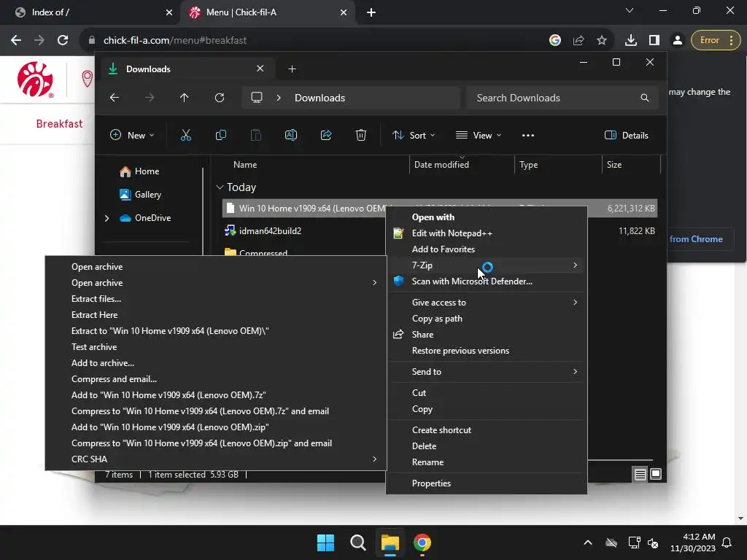This screenshot has width=747, height=560.
Task: Open the notifications bell in system tray
Action: [x=727, y=542]
